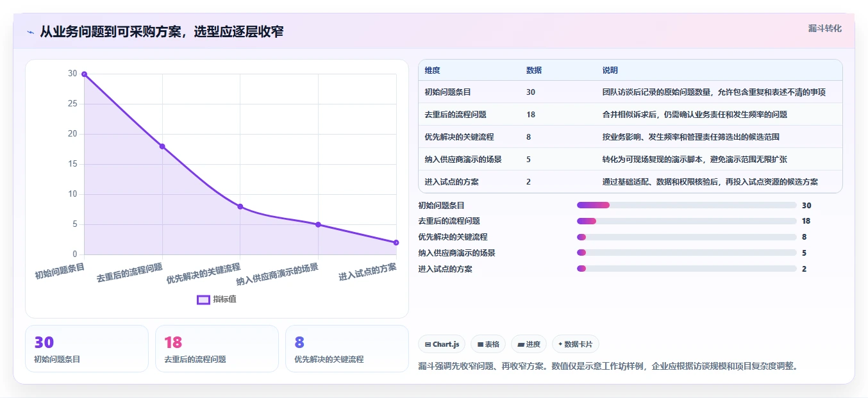Click description starting 通过基础适配
Screen dimensions: 868x398
pyautogui.click(x=710, y=182)
